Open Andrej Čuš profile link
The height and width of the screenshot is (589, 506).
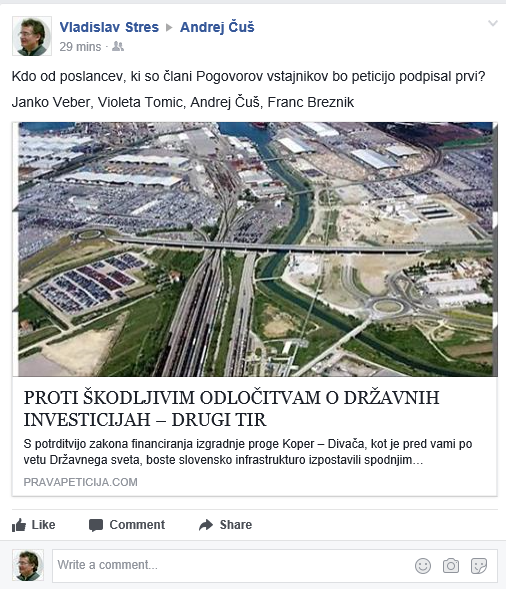point(217,27)
